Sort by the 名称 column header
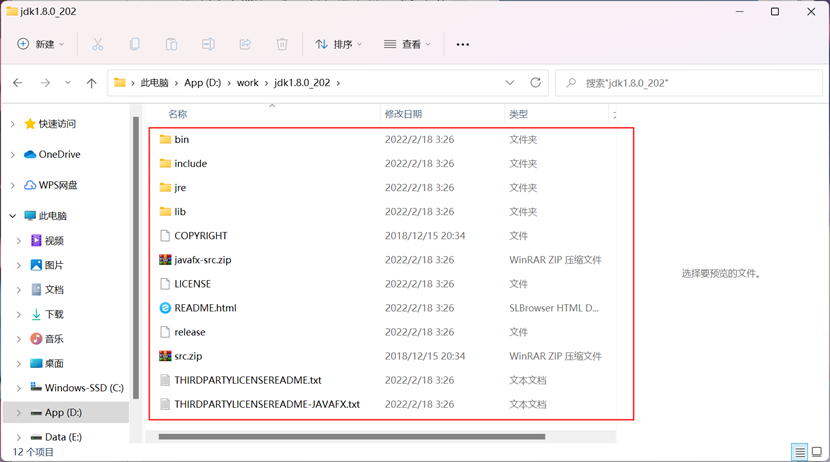The height and width of the screenshot is (462, 830). click(178, 114)
